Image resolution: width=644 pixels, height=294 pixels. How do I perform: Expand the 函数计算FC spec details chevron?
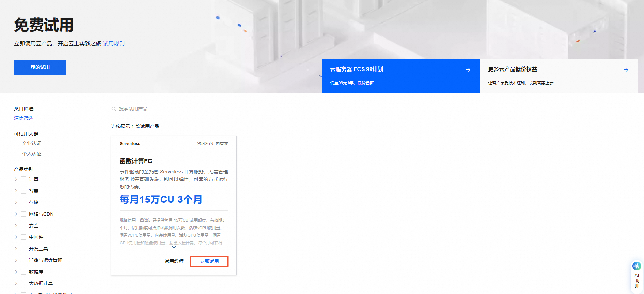pyautogui.click(x=174, y=247)
